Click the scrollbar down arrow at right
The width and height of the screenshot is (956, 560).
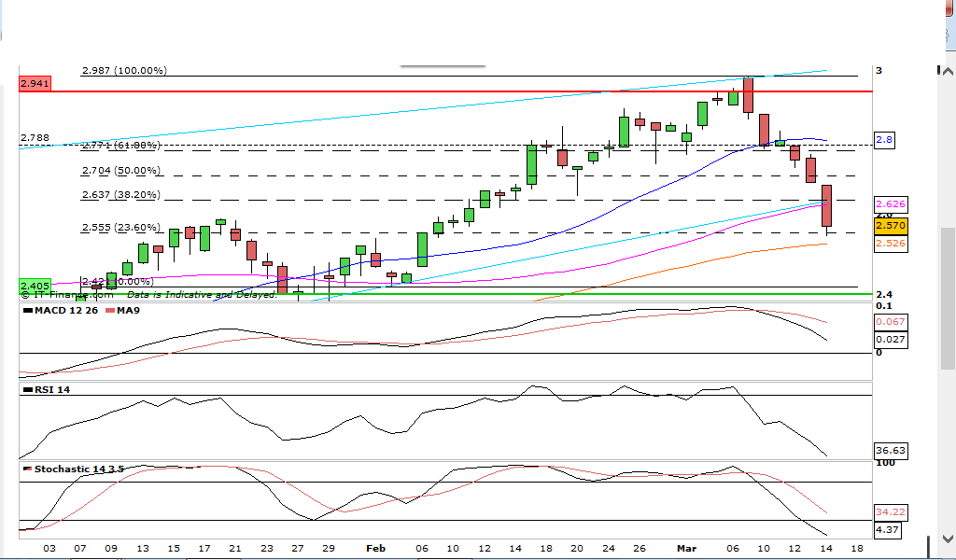[948, 539]
